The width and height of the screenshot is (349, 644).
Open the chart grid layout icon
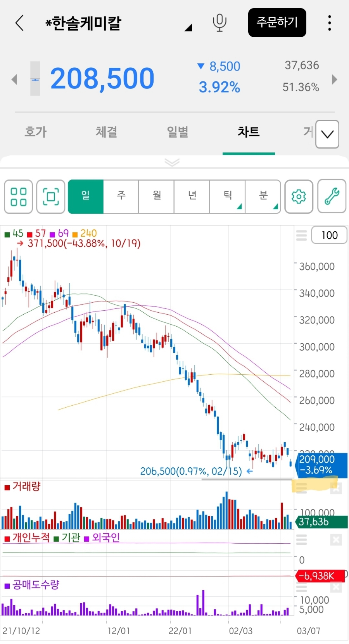tap(18, 196)
